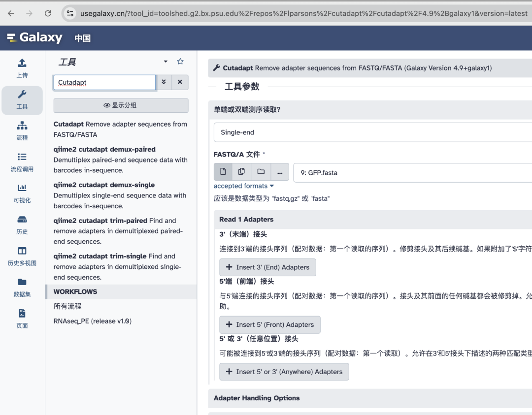Click Insert 3' (End) Adapters button
This screenshot has width=532, height=415.
267,267
